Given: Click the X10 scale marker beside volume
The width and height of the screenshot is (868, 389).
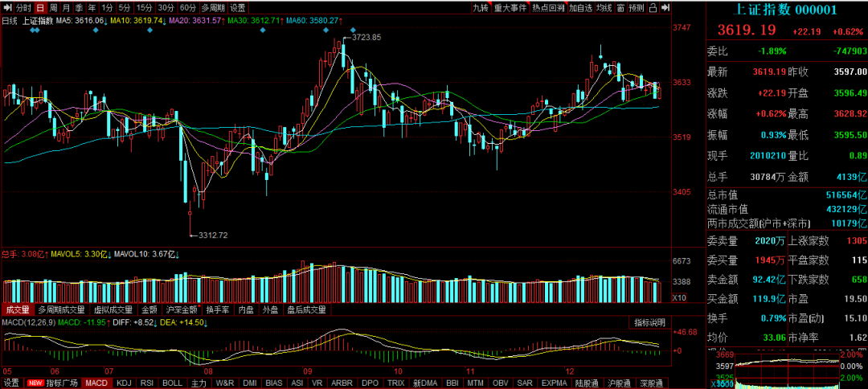Looking at the screenshot, I should (678, 297).
